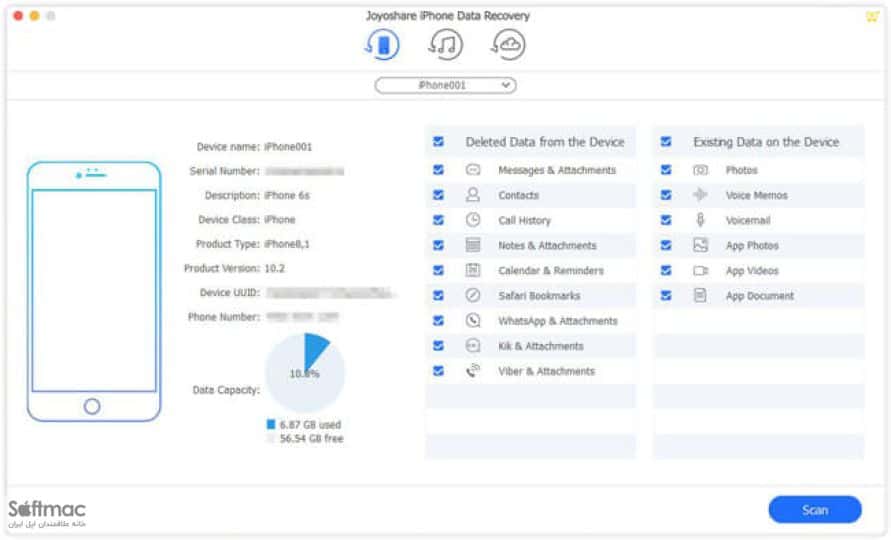Toggle Safari Bookmarks checkbox
This screenshot has width=891, height=540.
coord(438,296)
